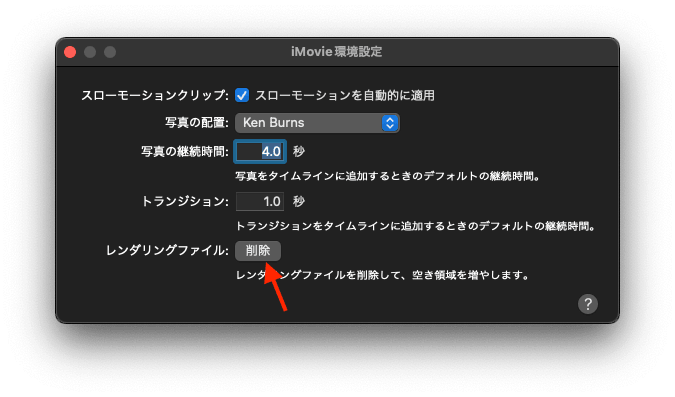Image resolution: width=675 pixels, height=397 pixels.
Task: Click the 秒 unit next to 4.0
Action: (299, 152)
